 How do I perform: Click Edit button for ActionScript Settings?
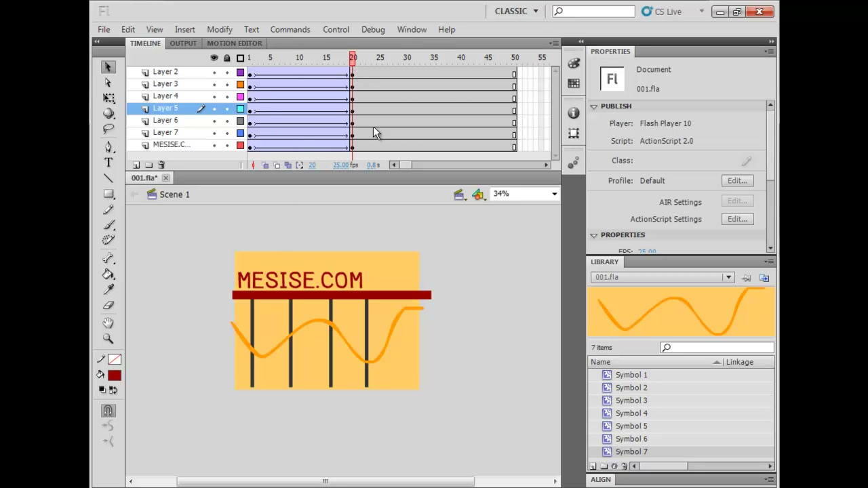point(737,219)
